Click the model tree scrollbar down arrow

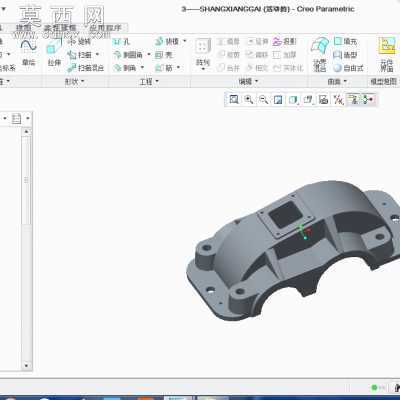(x=26, y=366)
